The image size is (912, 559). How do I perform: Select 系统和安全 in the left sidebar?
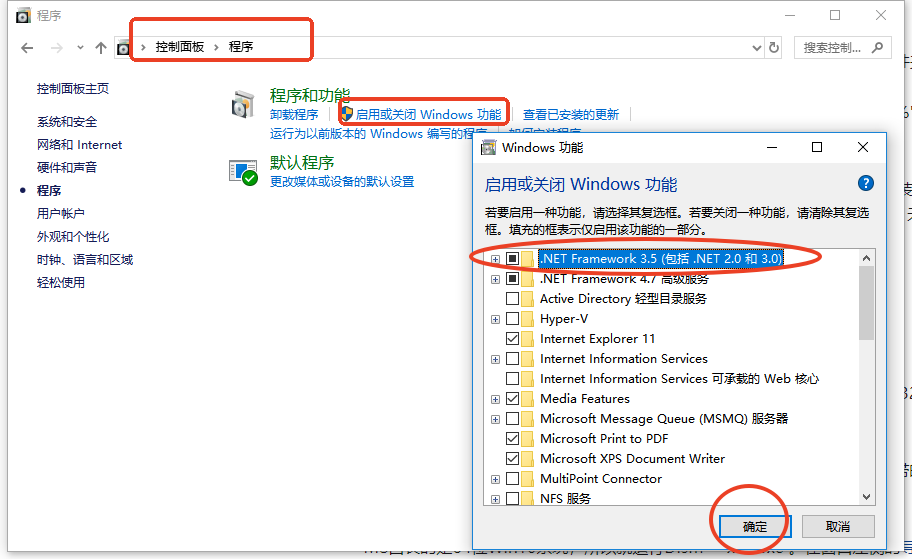[x=67, y=122]
